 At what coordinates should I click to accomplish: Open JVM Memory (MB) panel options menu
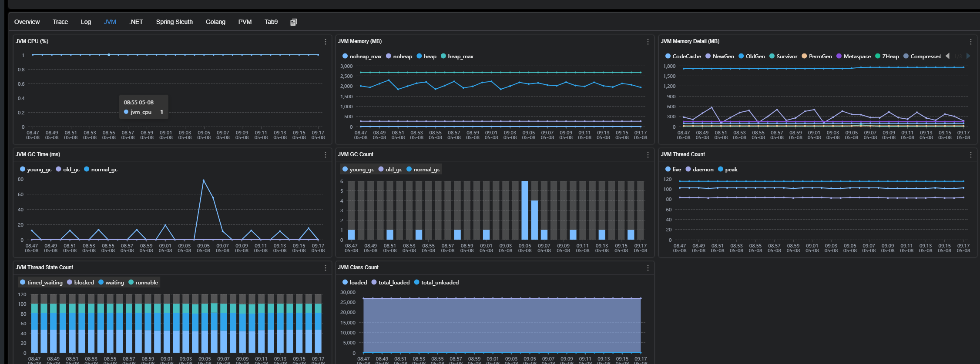(x=648, y=42)
